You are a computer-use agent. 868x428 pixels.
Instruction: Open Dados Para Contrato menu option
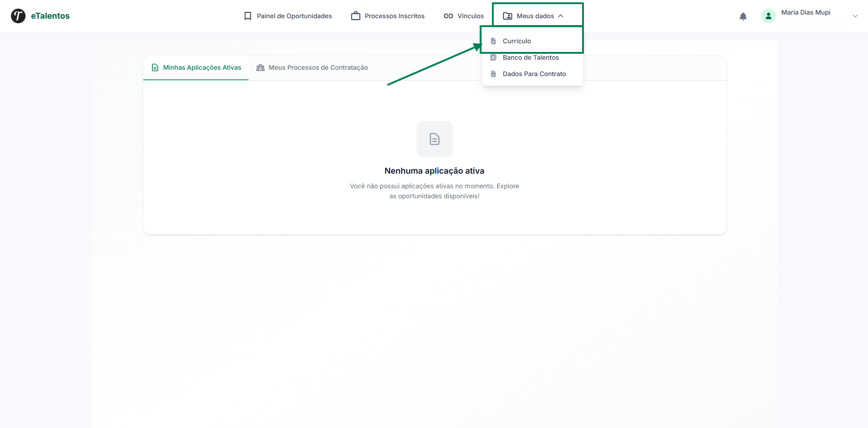click(534, 74)
